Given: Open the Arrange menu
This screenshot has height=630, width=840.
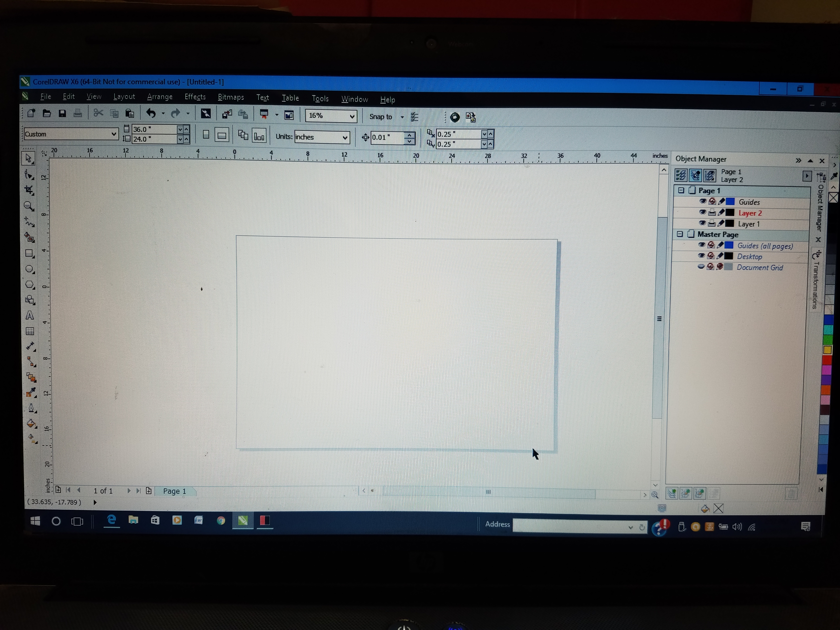Looking at the screenshot, I should (160, 97).
